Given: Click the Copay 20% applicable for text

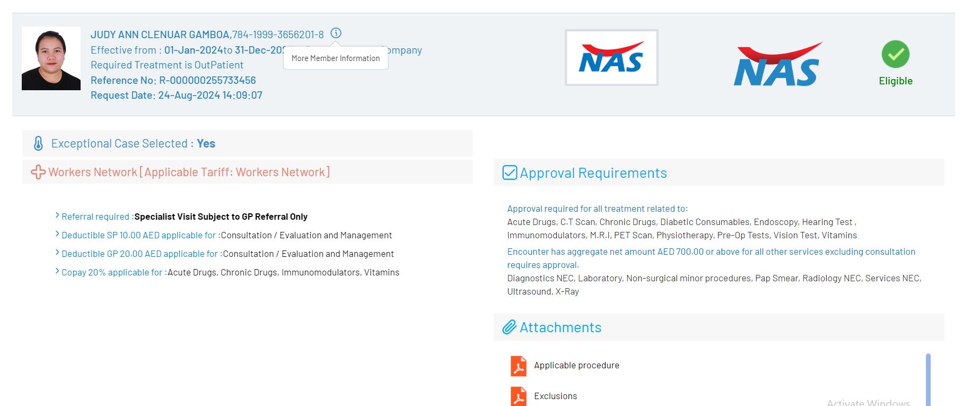Looking at the screenshot, I should pyautogui.click(x=113, y=272).
